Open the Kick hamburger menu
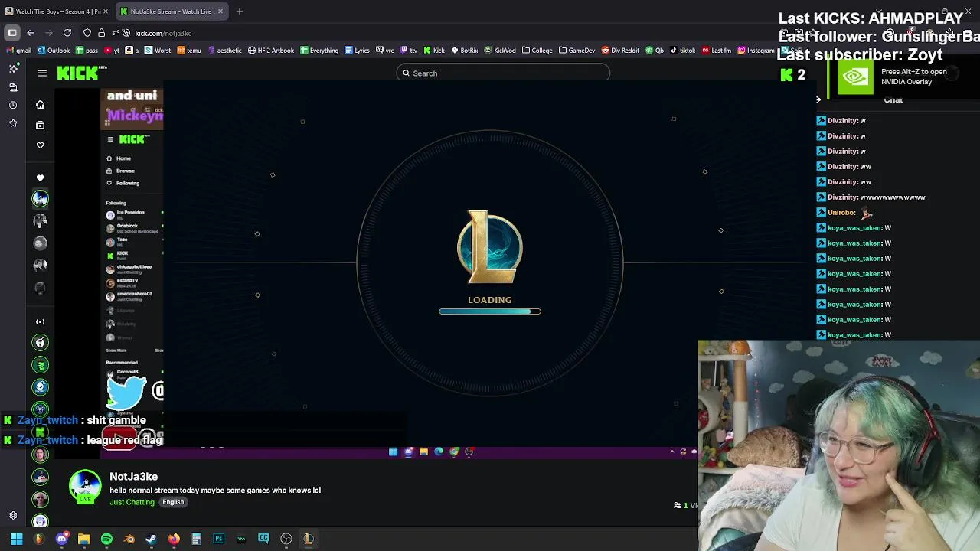 click(42, 73)
